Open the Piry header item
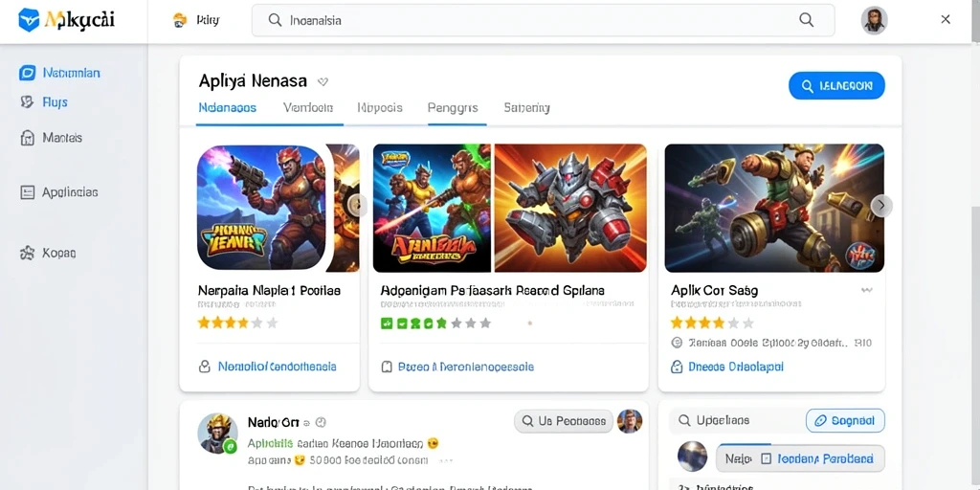Image resolution: width=980 pixels, height=490 pixels. [x=196, y=21]
